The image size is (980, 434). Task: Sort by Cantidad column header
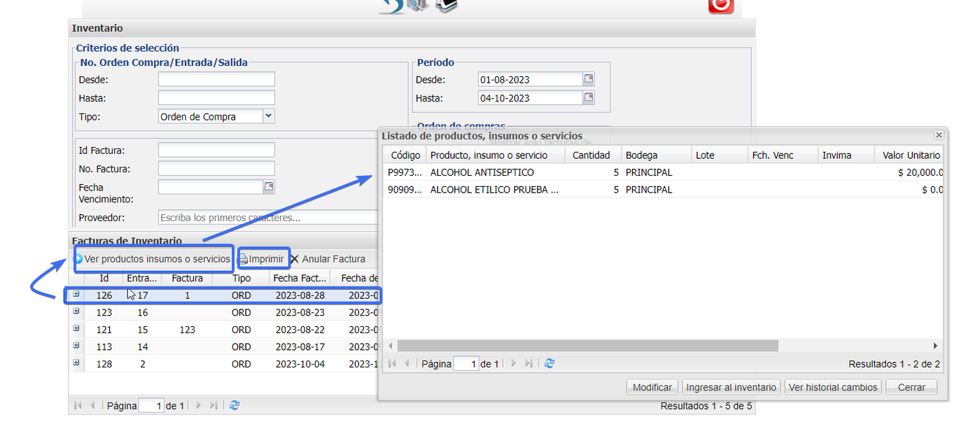tap(591, 155)
